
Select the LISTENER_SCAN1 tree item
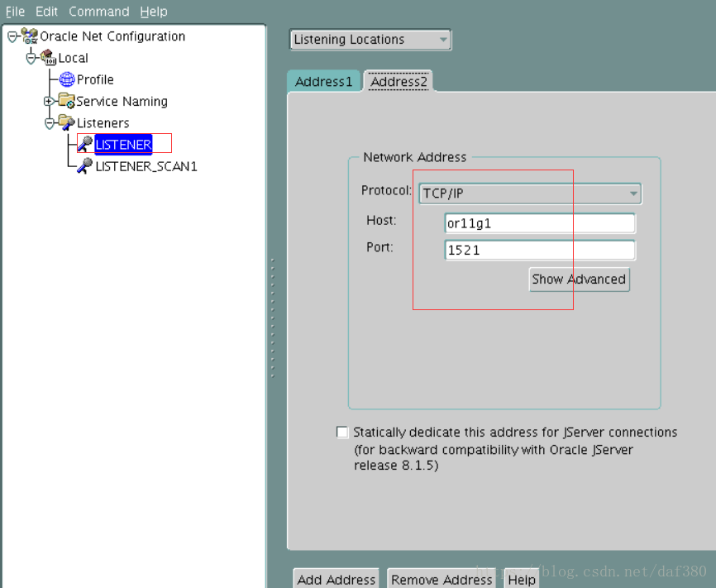tap(146, 166)
